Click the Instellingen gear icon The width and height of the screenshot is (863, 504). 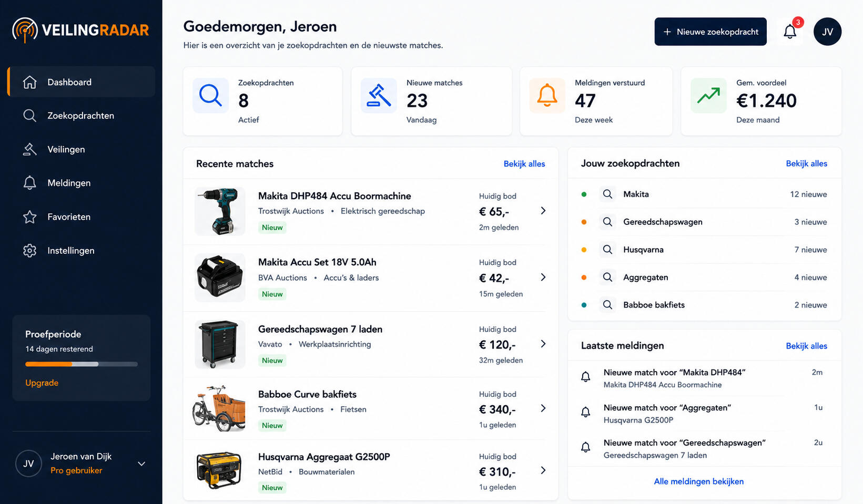pyautogui.click(x=30, y=251)
